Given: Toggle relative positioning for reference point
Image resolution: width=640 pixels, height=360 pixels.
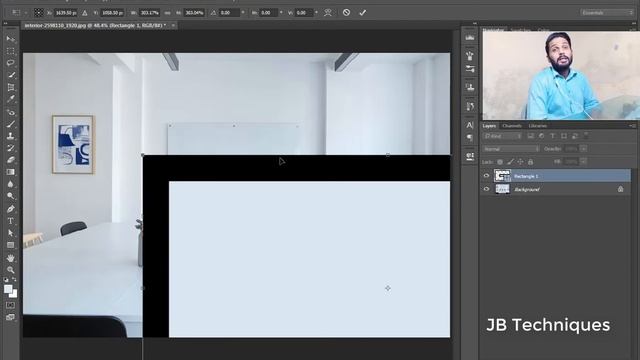Looking at the screenshot, I should pos(84,13).
